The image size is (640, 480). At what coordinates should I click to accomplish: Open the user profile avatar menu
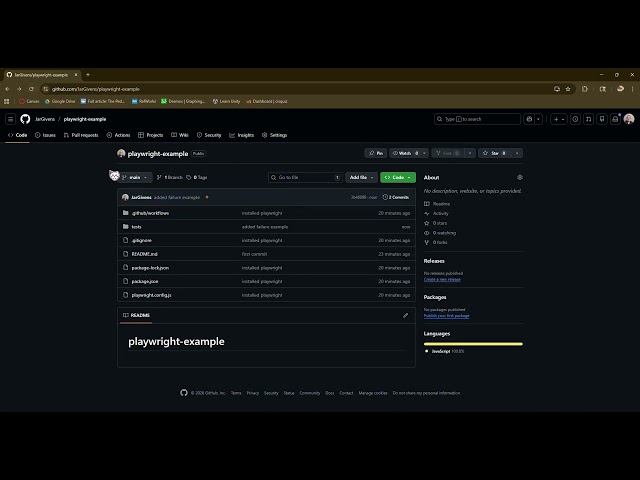(629, 119)
